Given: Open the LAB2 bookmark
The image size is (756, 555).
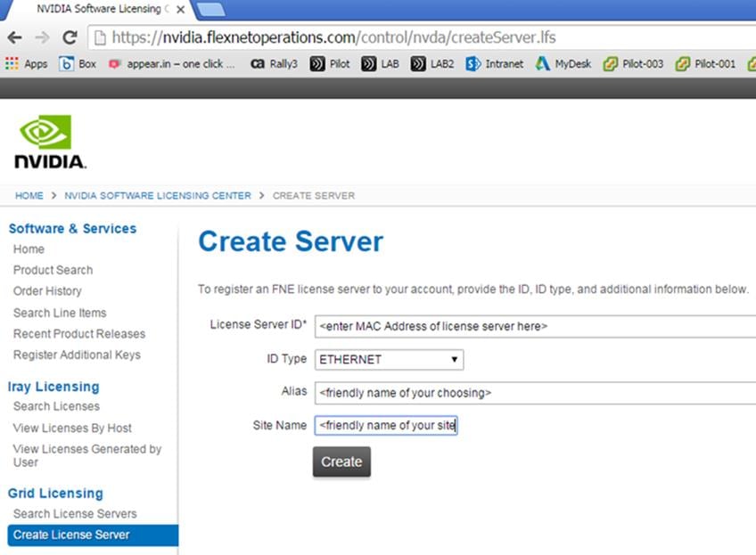Looking at the screenshot, I should pos(432,63).
